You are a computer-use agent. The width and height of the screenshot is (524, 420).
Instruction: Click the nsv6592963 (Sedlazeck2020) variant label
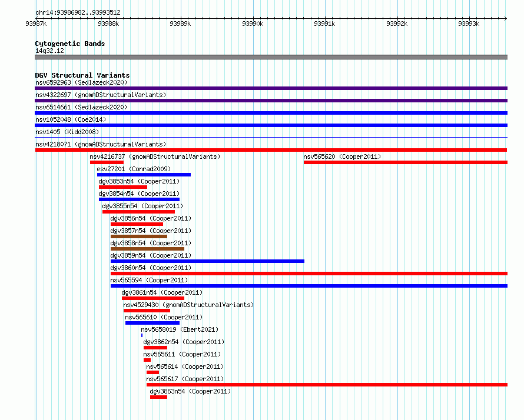[x=81, y=82]
